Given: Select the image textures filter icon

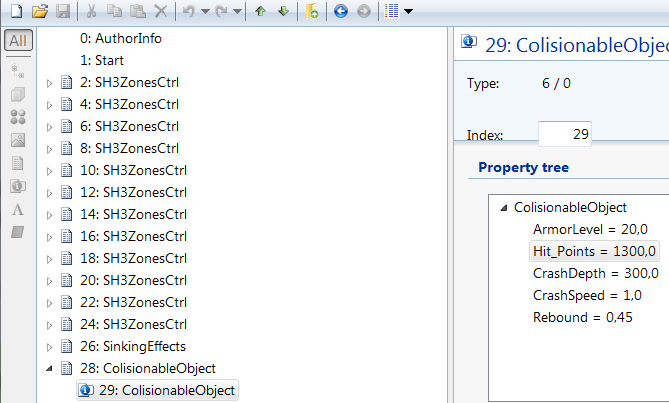Looking at the screenshot, I should tap(18, 140).
